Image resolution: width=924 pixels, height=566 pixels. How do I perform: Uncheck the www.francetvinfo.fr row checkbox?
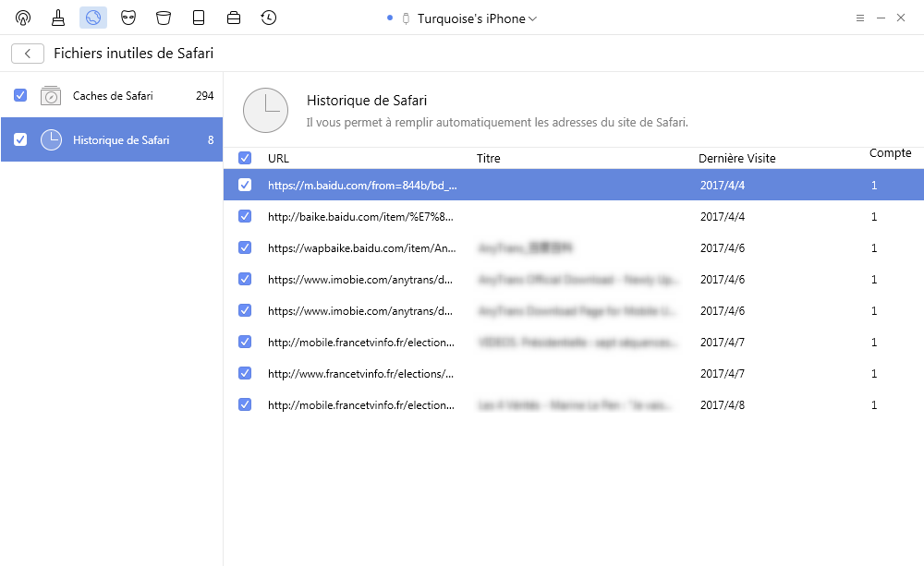245,373
